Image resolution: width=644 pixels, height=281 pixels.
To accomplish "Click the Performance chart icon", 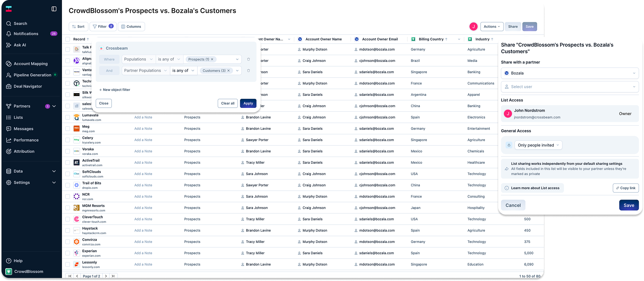I will [x=9, y=140].
